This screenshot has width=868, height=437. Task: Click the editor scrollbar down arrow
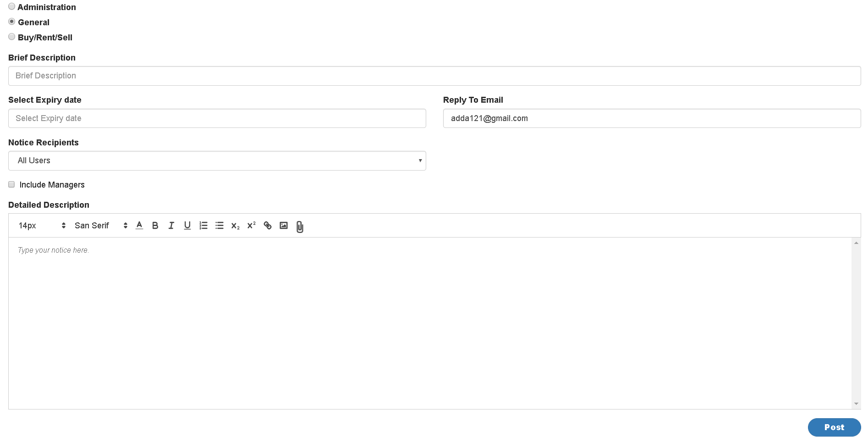[856, 404]
